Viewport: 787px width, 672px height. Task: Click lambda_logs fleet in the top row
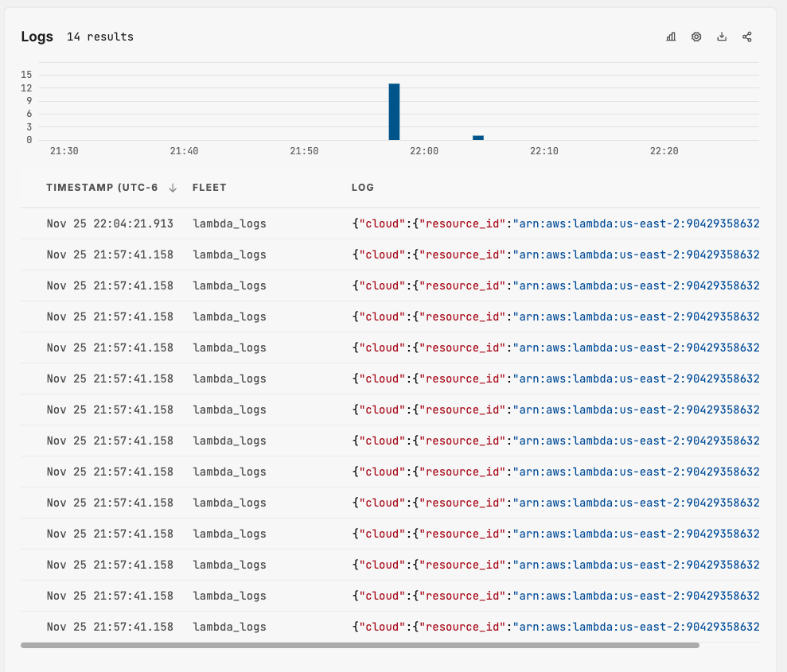(x=229, y=224)
